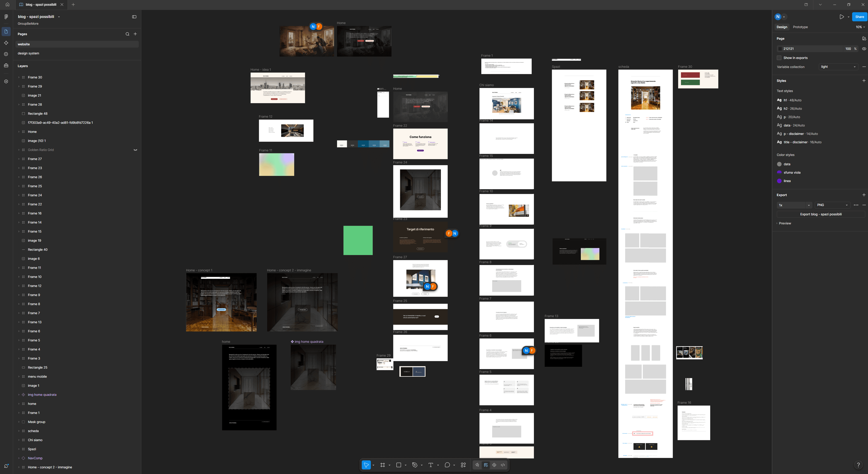
Task: Show the hidden Golden Ratio Grid layer
Action: (x=135, y=150)
